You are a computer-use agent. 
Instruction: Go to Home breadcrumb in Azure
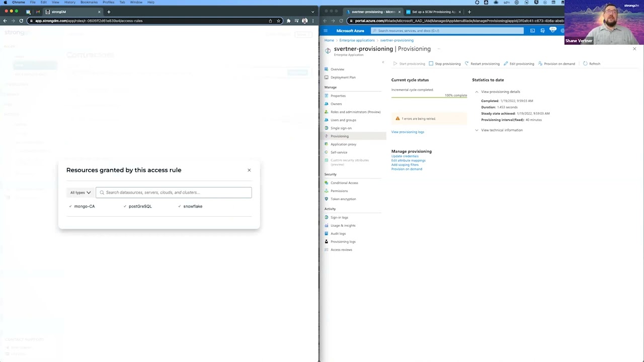pos(329,40)
